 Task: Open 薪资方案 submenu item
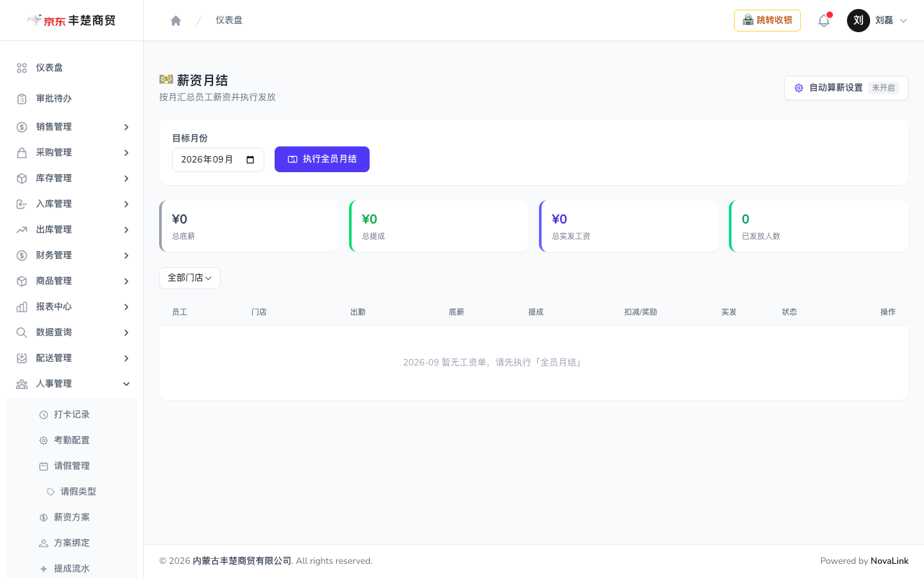(72, 517)
